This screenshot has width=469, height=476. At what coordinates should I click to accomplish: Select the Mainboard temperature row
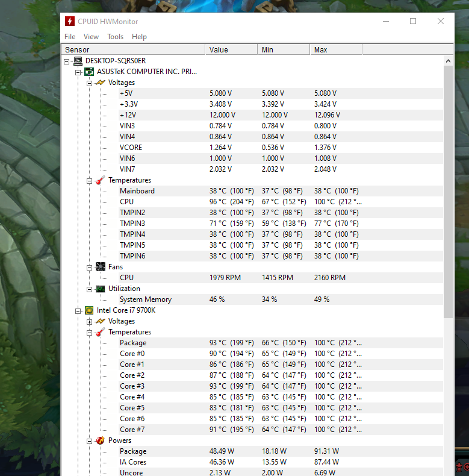pos(281,191)
